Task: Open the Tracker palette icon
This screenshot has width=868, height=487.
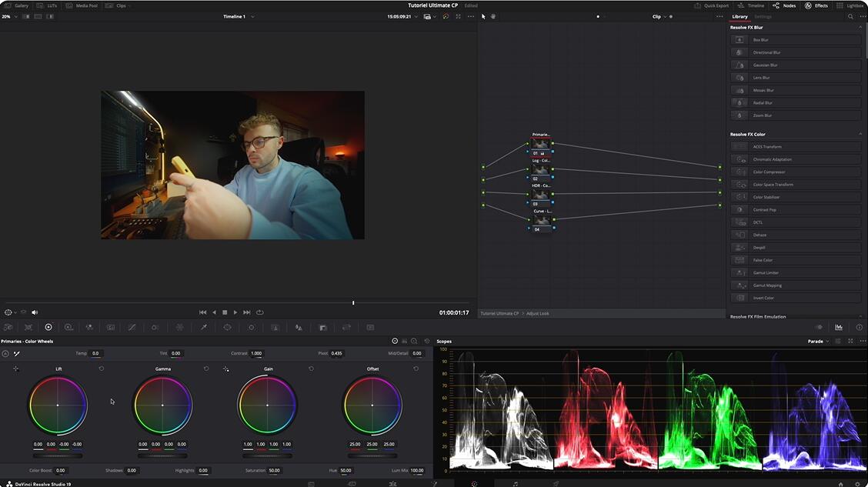Action: click(x=251, y=327)
